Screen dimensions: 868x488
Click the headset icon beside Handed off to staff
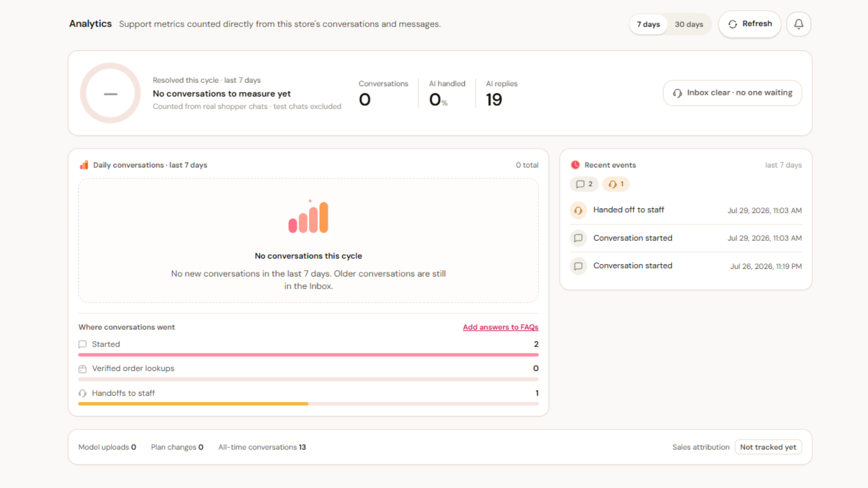click(x=578, y=210)
